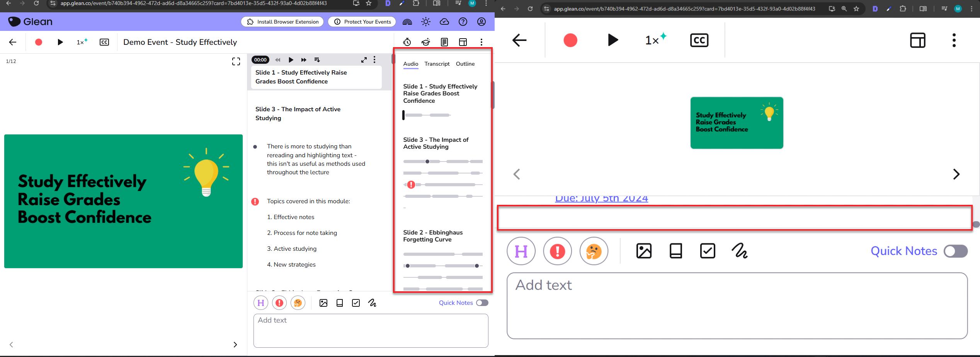Enter fullscreen for the slide showing 1/12
The width and height of the screenshot is (980, 357).
click(236, 61)
